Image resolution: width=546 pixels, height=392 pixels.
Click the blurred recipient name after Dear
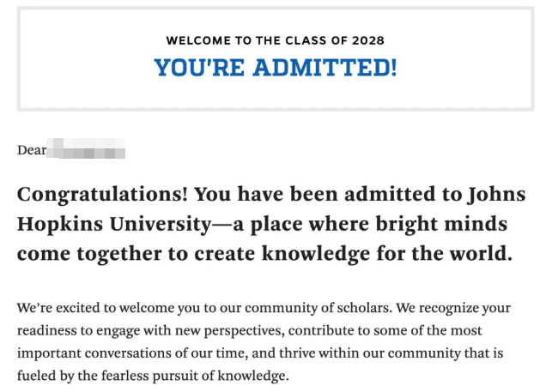pos(88,150)
